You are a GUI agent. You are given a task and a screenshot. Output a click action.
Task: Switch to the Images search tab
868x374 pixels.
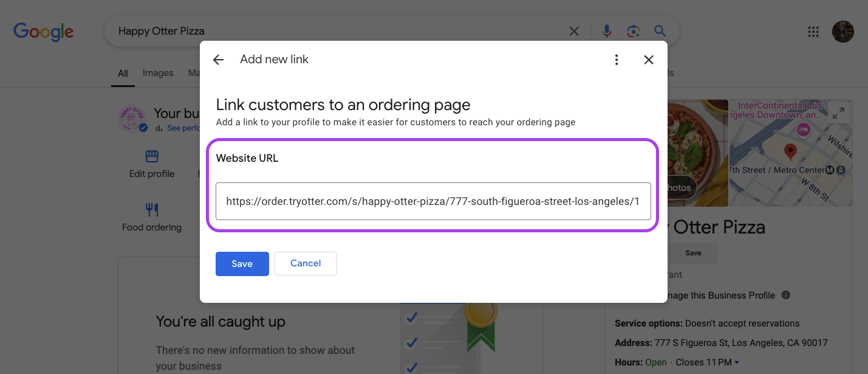coord(158,73)
